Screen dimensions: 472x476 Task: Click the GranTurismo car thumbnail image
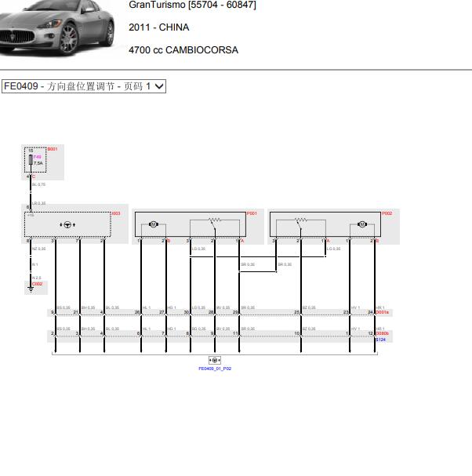(57, 28)
